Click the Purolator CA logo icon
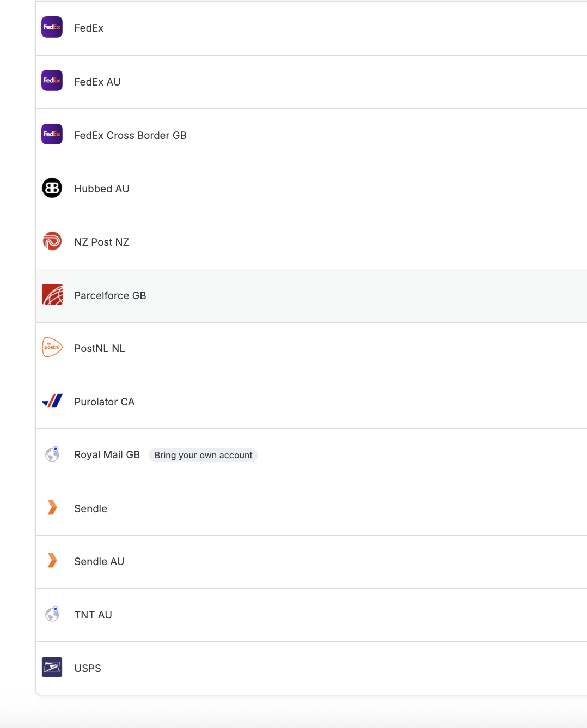The width and height of the screenshot is (587, 728). [x=52, y=401]
